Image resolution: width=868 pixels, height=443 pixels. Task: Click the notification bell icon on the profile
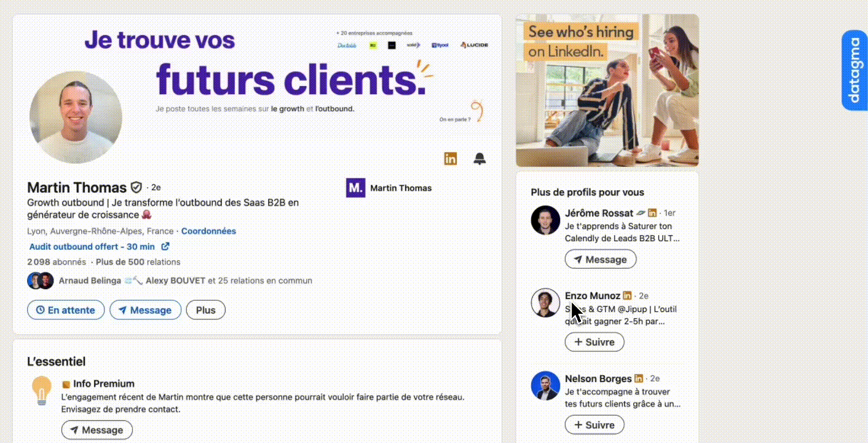pyautogui.click(x=479, y=159)
